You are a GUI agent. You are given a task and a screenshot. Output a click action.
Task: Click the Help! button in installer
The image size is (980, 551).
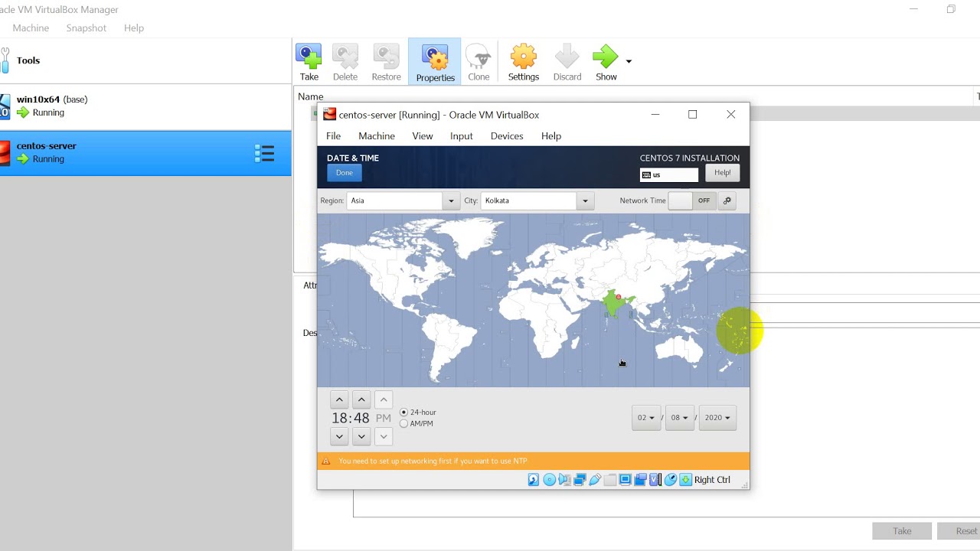click(722, 173)
